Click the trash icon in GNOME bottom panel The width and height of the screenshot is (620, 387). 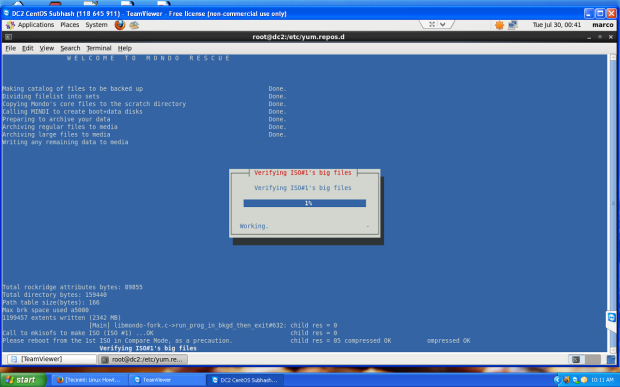(x=611, y=359)
